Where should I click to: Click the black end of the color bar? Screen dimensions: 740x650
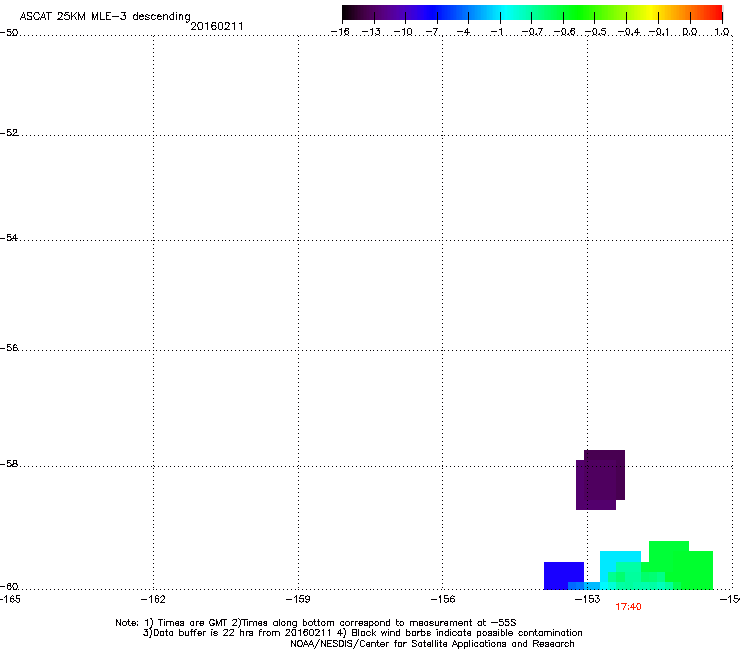coord(349,13)
